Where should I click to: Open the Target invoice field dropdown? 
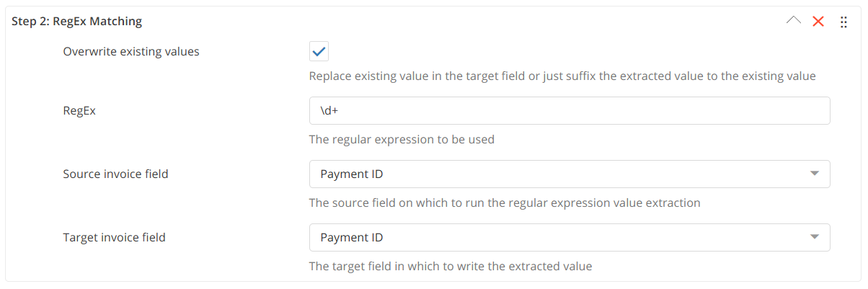pos(570,237)
